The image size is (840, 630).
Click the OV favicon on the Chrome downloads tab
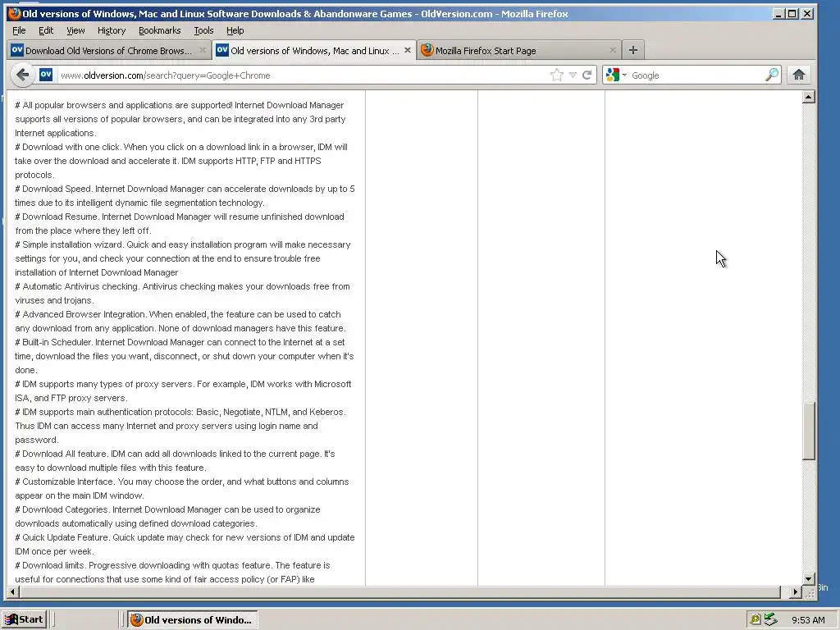(17, 50)
